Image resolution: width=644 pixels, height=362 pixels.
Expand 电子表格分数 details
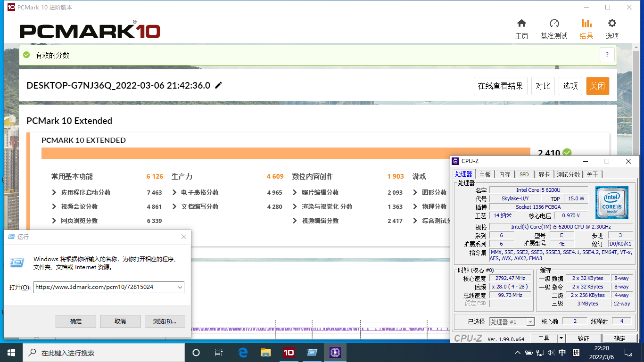click(x=174, y=192)
